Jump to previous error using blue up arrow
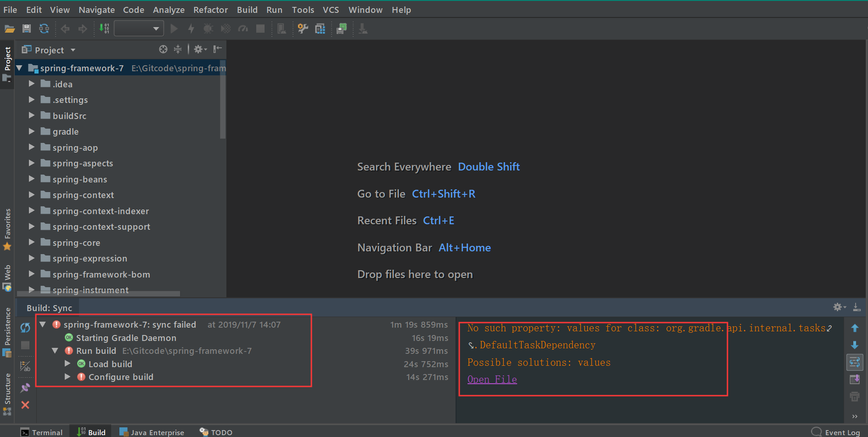Image resolution: width=868 pixels, height=437 pixels. click(x=855, y=327)
